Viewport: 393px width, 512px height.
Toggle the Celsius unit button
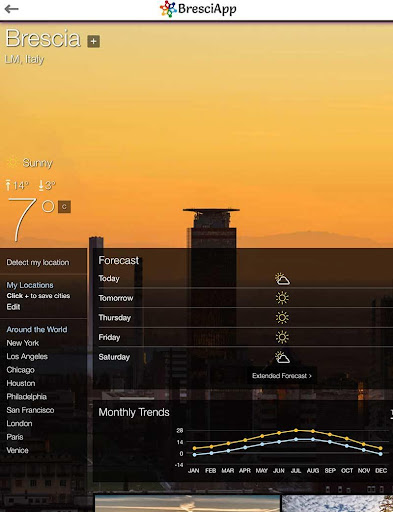point(64,207)
